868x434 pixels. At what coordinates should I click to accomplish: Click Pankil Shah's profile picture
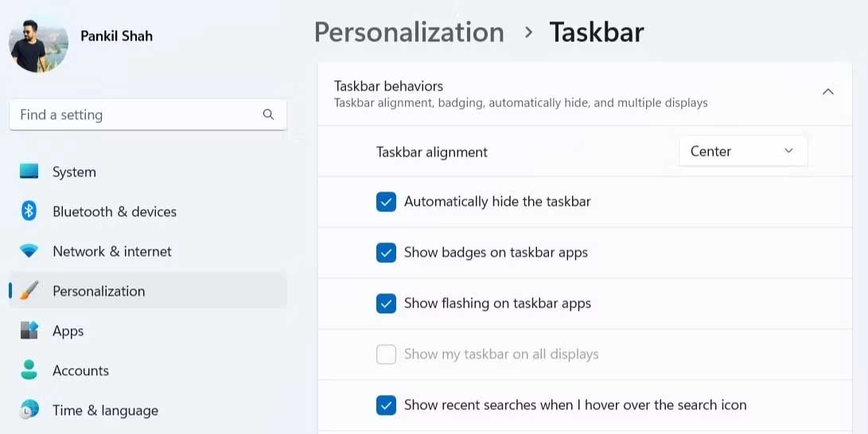38,43
